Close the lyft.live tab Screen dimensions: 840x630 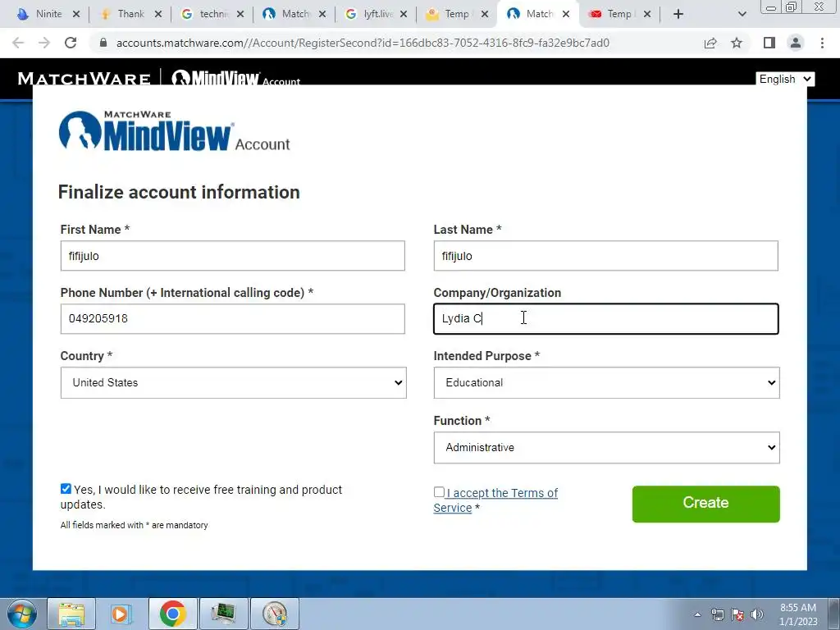tap(404, 14)
